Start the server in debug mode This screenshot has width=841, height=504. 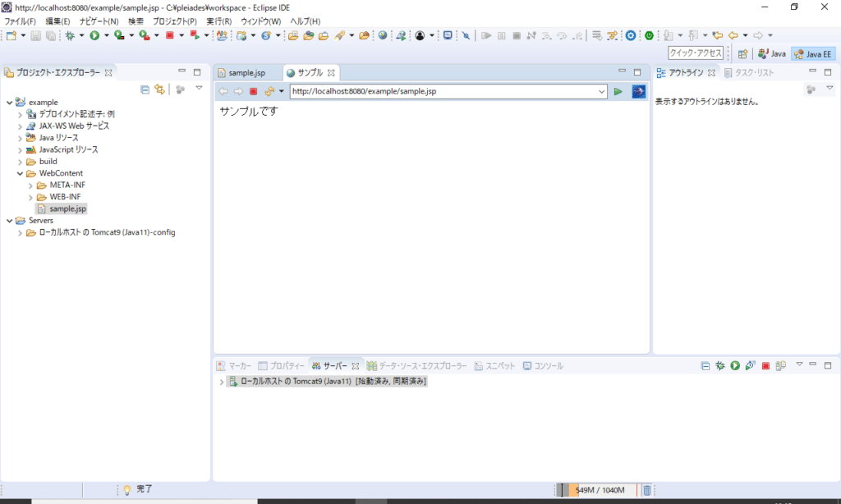720,365
